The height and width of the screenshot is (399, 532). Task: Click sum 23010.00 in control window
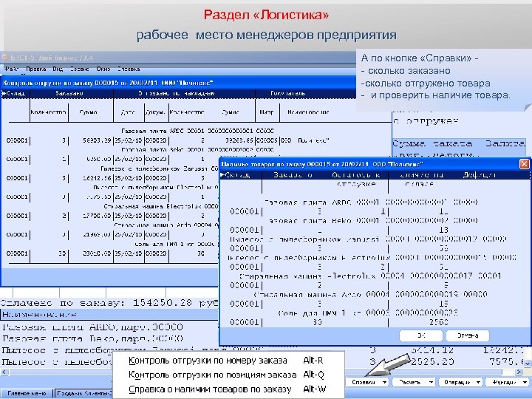(x=97, y=253)
